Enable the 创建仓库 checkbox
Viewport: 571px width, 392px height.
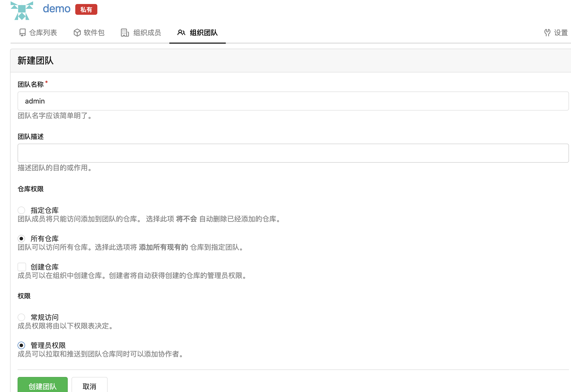point(22,267)
